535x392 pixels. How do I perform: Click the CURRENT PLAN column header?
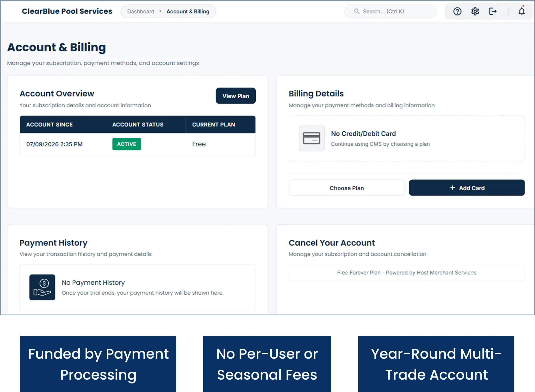pos(213,124)
